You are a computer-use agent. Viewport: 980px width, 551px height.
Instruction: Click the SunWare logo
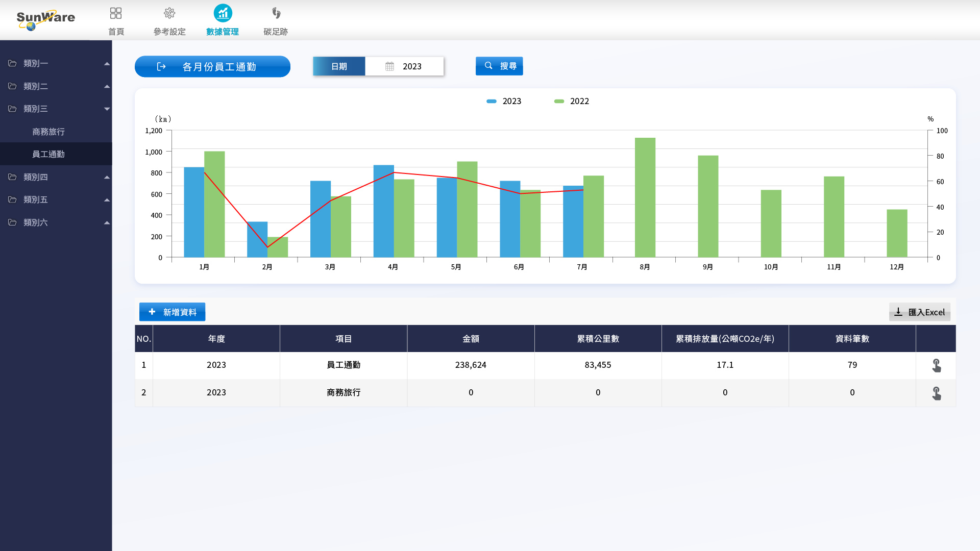45,19
